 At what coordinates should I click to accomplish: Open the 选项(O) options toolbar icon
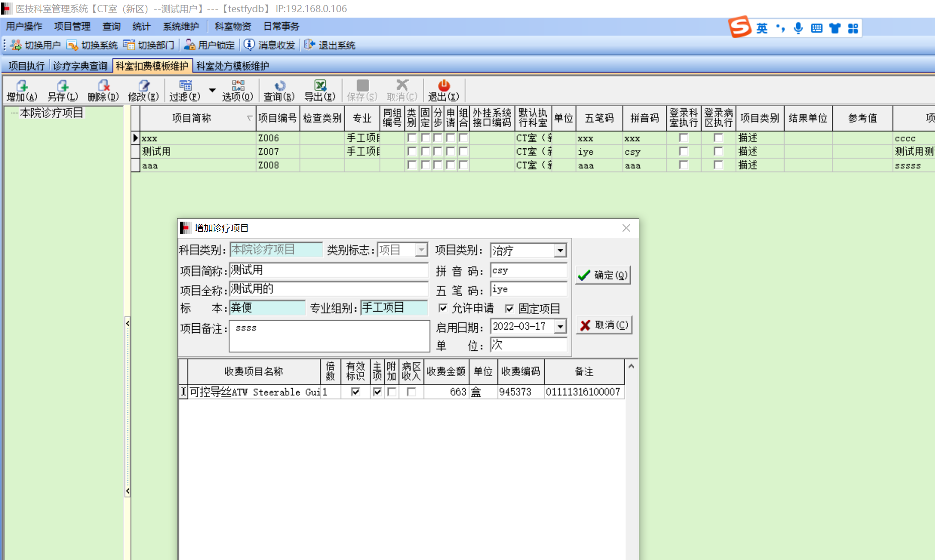click(238, 86)
